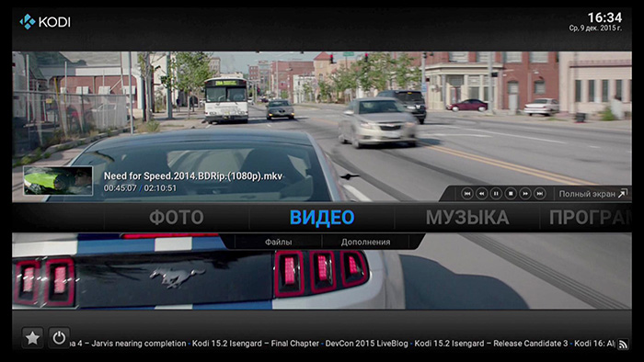This screenshot has height=362, width=644.
Task: Select the МУЗЫКА menu section
Action: pyautogui.click(x=467, y=217)
